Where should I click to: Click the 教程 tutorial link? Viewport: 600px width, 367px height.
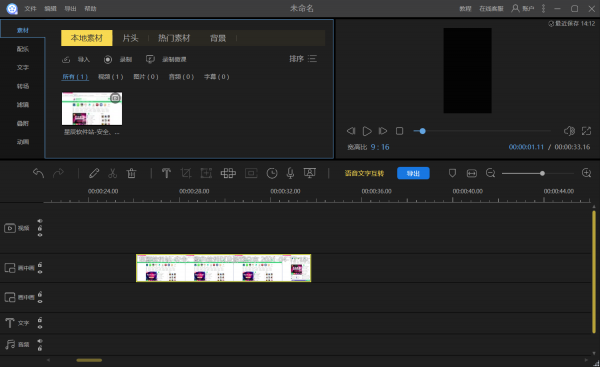click(x=465, y=8)
